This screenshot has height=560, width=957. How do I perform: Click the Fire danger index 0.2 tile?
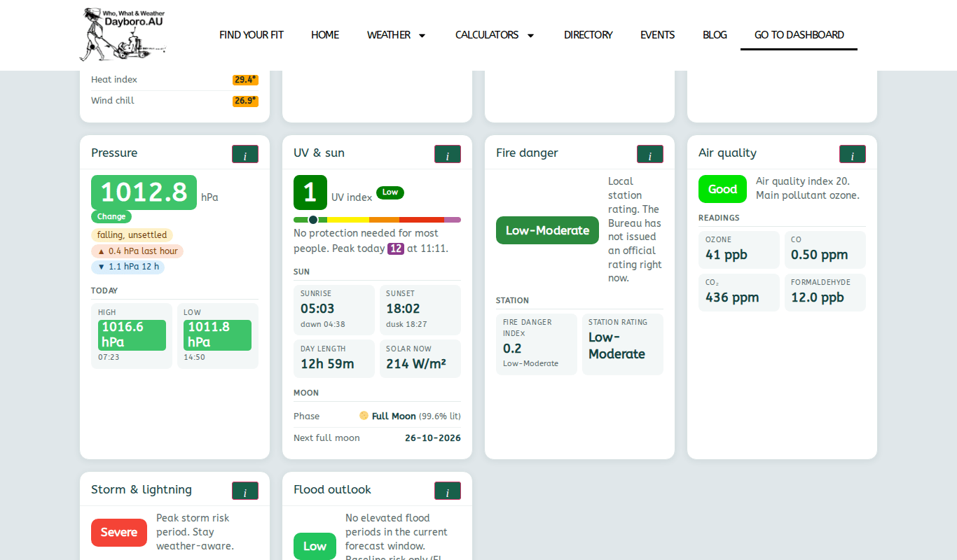click(537, 344)
